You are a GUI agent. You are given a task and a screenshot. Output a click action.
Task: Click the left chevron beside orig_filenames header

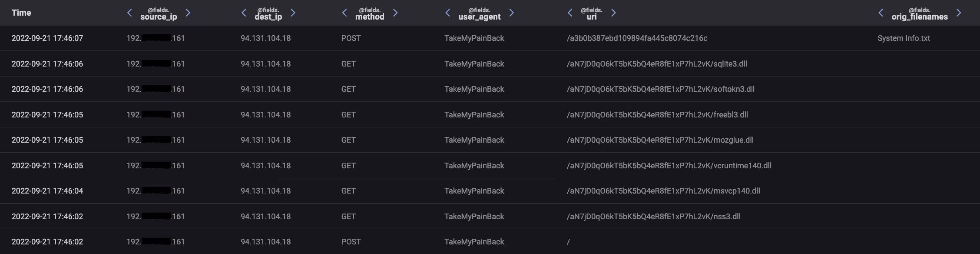pyautogui.click(x=880, y=13)
